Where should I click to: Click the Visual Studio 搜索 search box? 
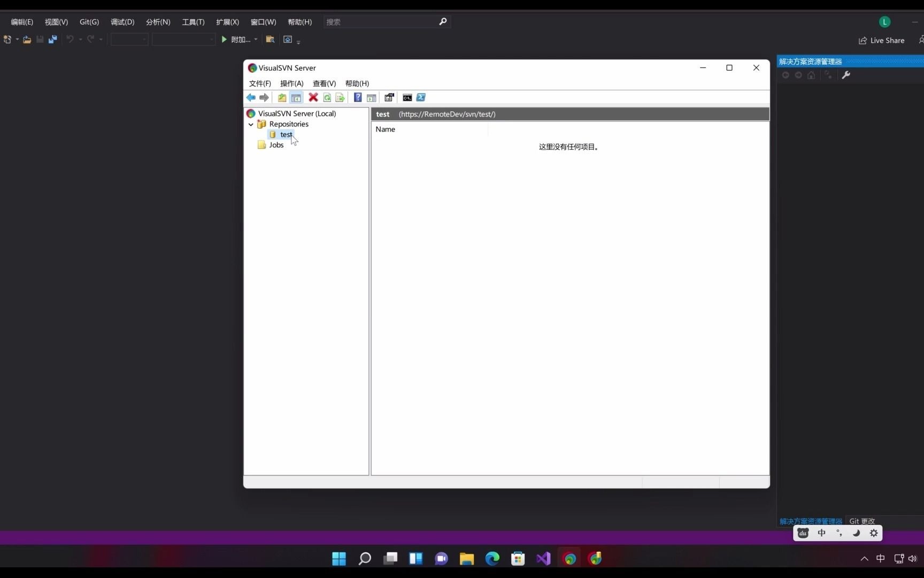pos(387,22)
